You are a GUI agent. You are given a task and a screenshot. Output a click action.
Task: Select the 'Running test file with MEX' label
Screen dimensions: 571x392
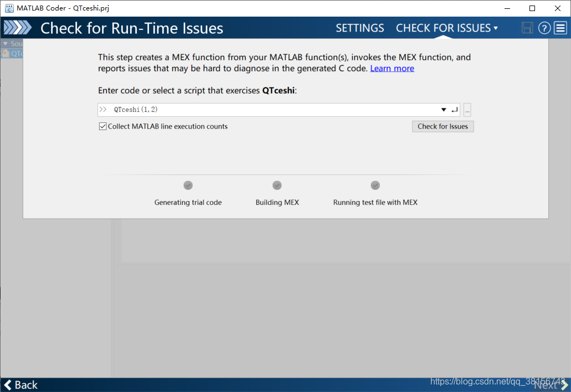click(x=375, y=203)
